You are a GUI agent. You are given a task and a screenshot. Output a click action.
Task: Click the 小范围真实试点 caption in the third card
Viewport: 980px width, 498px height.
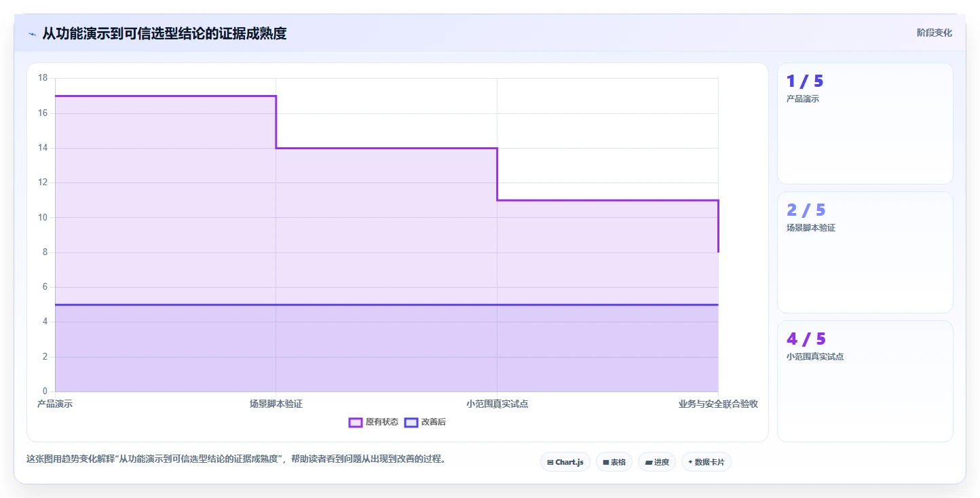coord(815,357)
